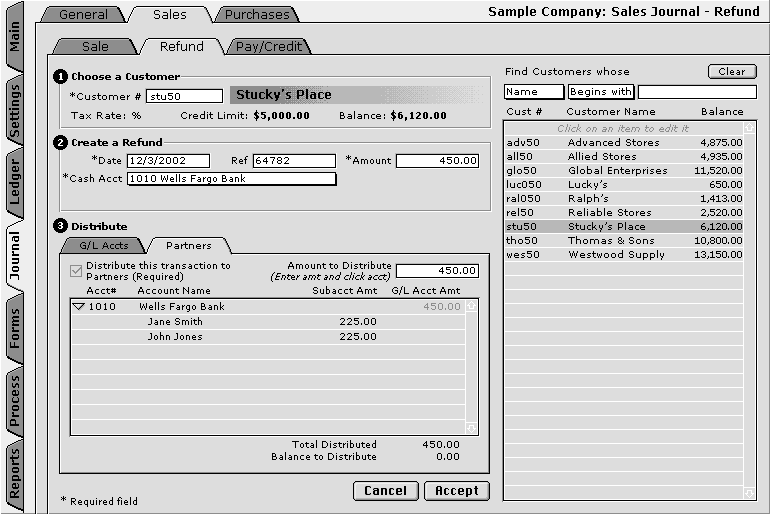Click the Accept button
The height and width of the screenshot is (514, 770).
tap(457, 490)
